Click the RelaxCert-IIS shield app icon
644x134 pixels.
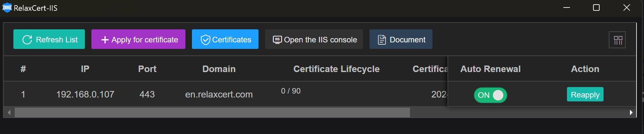[7, 7]
